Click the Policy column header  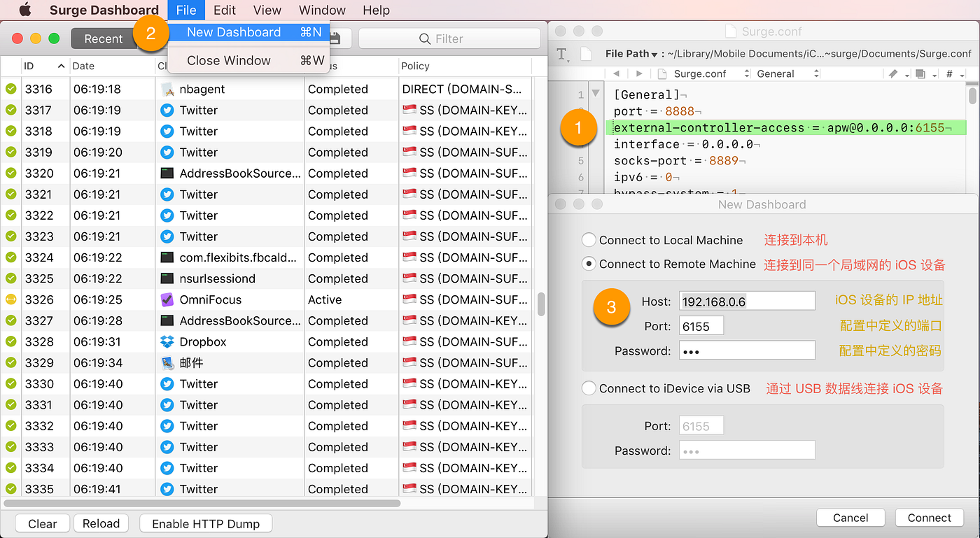465,66
